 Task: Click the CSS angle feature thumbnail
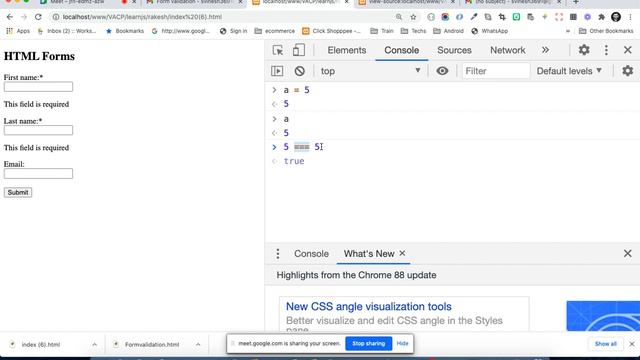pos(603,316)
